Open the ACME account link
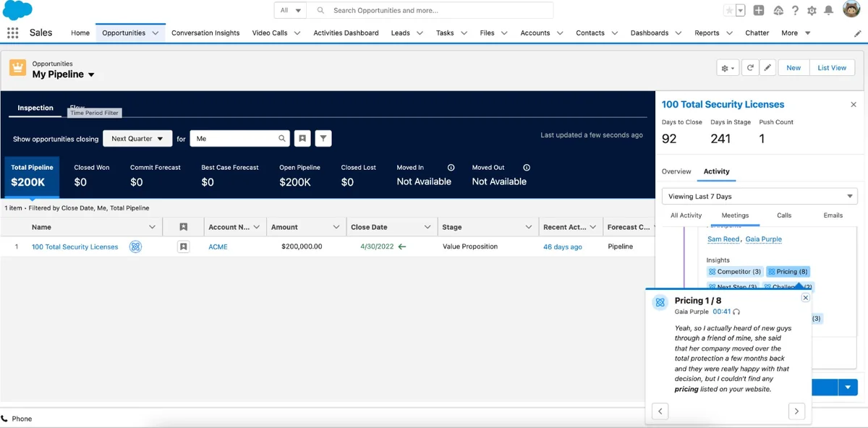Image resolution: width=868 pixels, height=428 pixels. pyautogui.click(x=218, y=247)
